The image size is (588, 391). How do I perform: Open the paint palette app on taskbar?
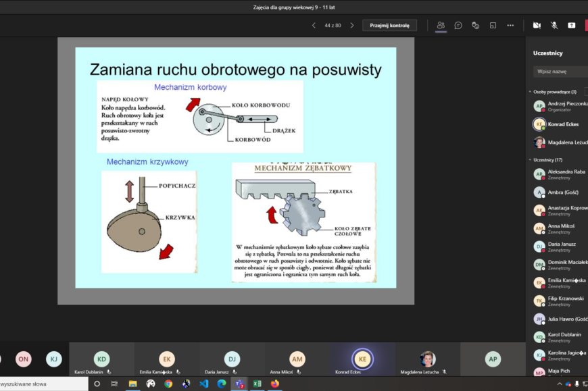150,384
